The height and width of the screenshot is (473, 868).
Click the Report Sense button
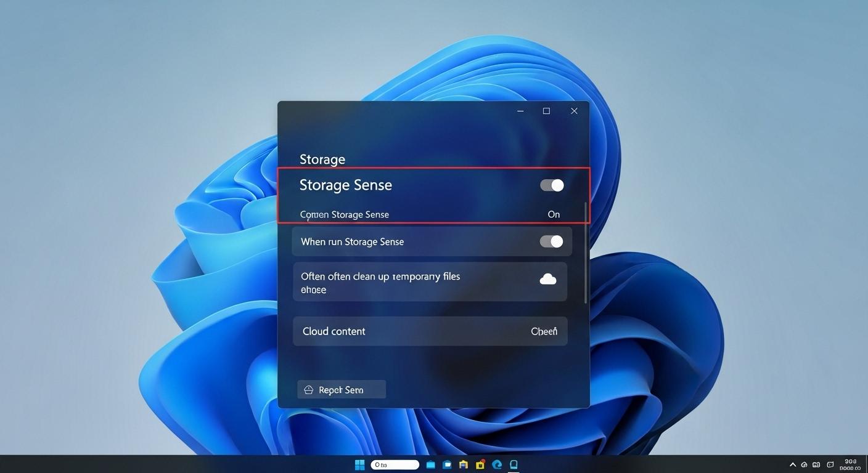click(341, 389)
